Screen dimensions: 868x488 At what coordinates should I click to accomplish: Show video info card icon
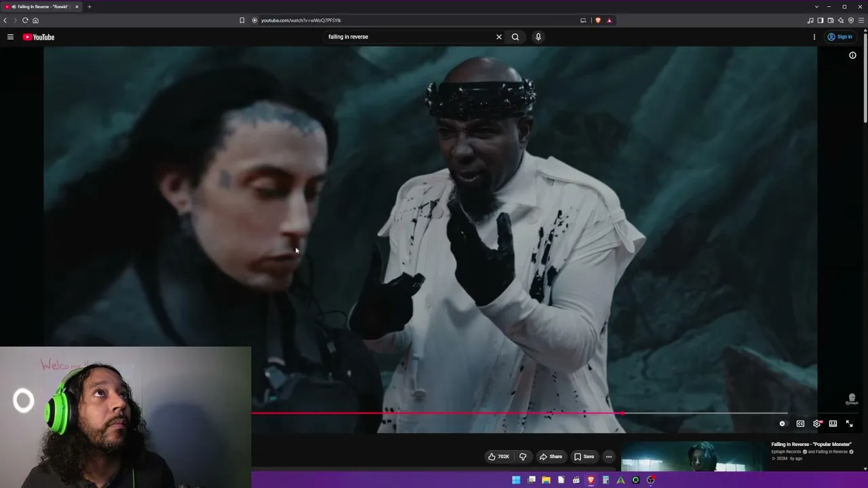click(x=852, y=56)
